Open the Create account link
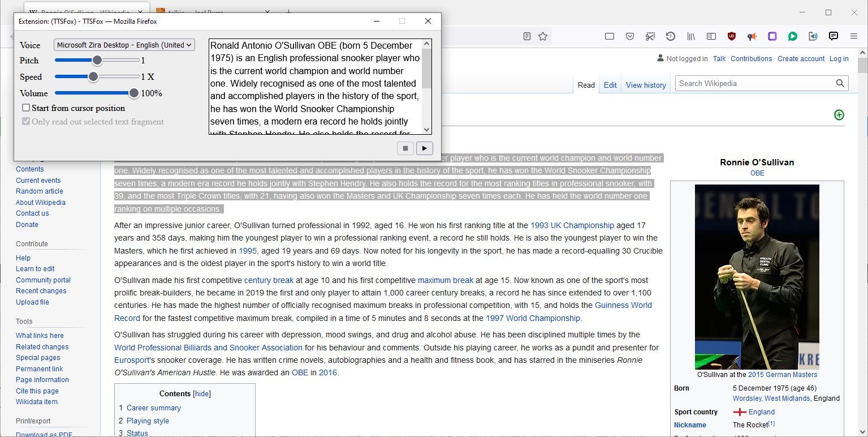This screenshot has width=868, height=437. 801,59
